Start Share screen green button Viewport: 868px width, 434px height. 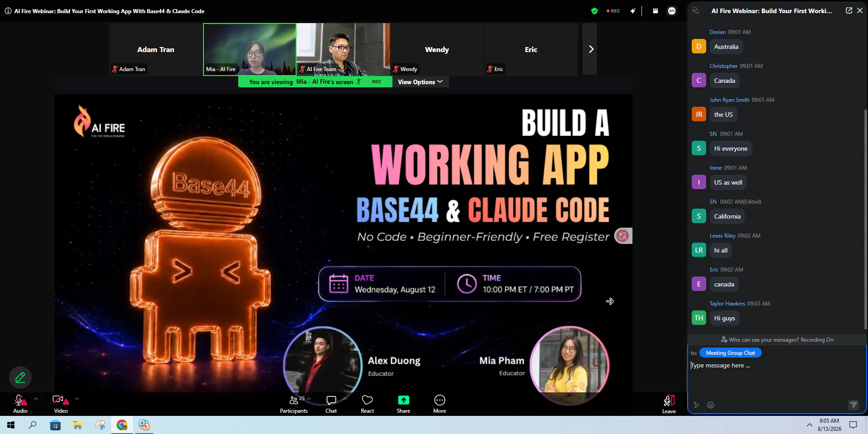pyautogui.click(x=403, y=404)
